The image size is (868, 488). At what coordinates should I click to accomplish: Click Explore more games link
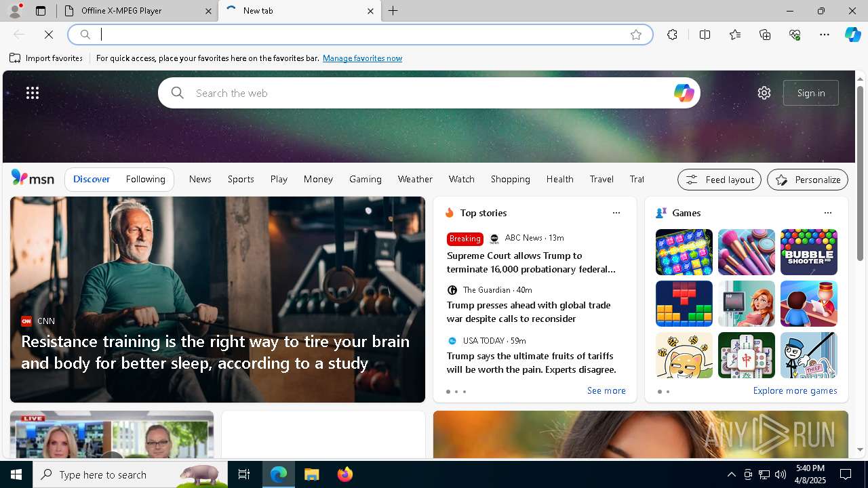(x=795, y=391)
